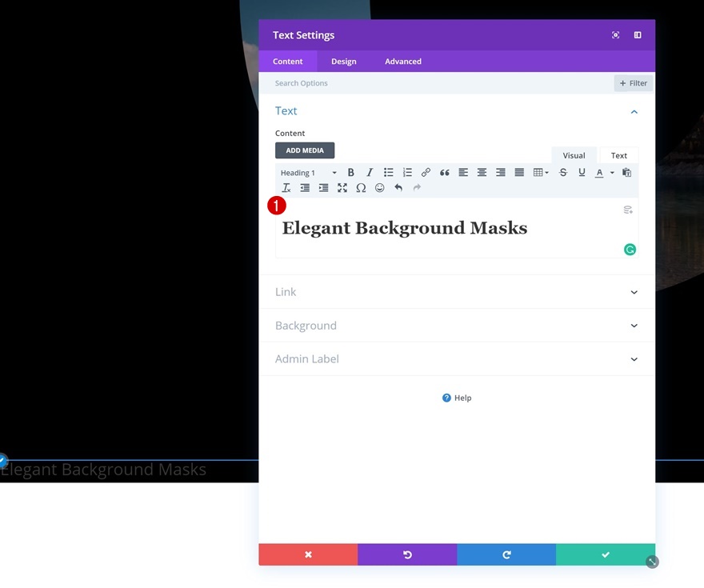Toggle paste as text

[x=626, y=172]
